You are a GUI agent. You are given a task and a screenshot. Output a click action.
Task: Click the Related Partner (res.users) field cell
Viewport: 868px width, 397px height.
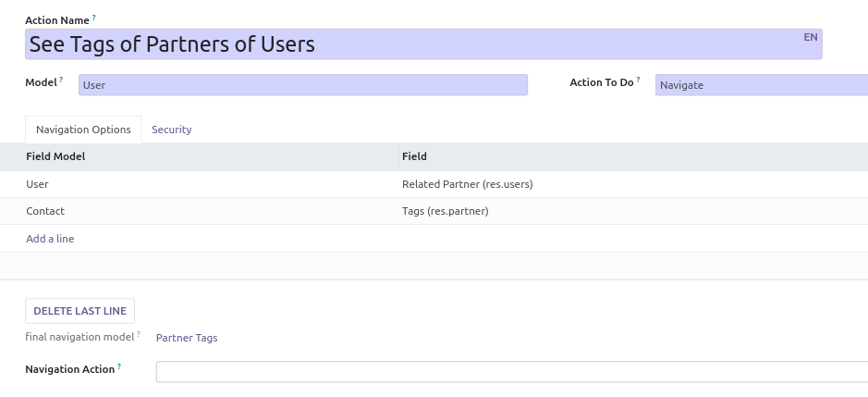(x=467, y=184)
